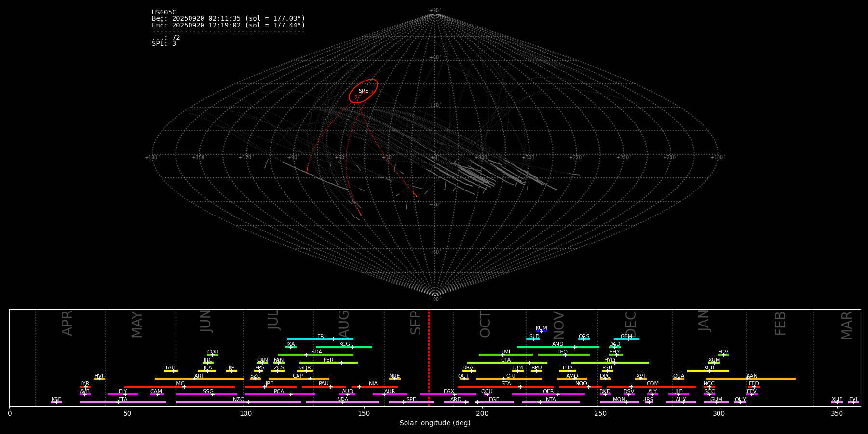Click the LEO shower label
This screenshot has width=868, height=434.
tap(563, 352)
